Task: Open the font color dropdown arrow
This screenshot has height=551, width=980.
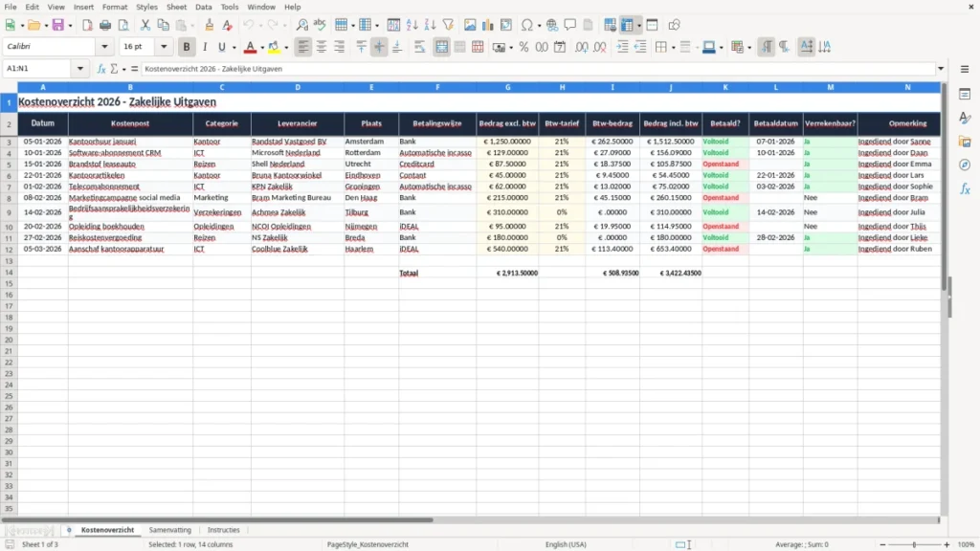Action: point(262,48)
